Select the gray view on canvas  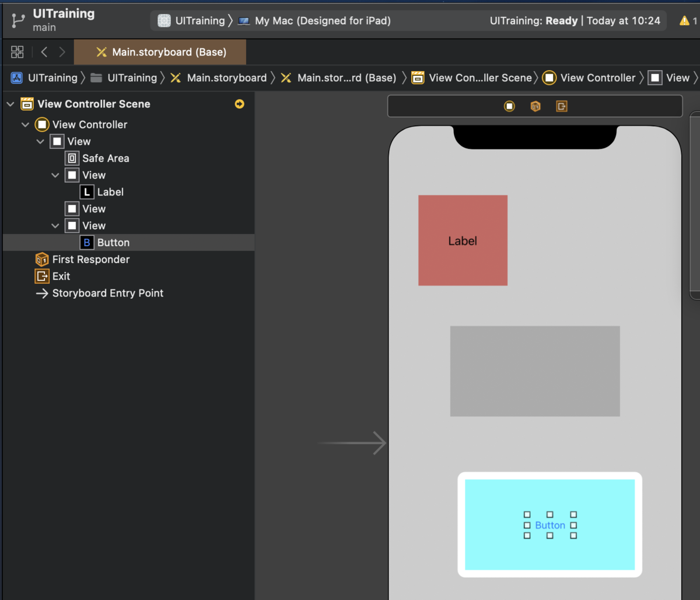point(535,371)
